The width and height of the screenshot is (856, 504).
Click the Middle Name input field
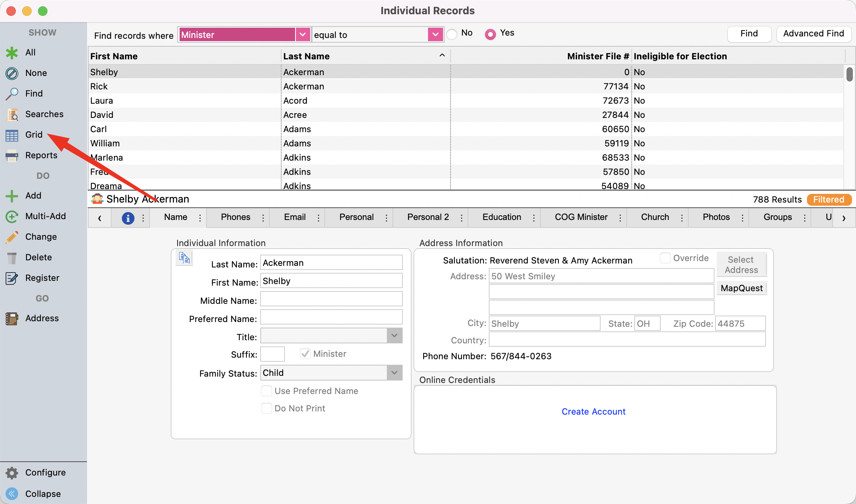[x=331, y=299]
